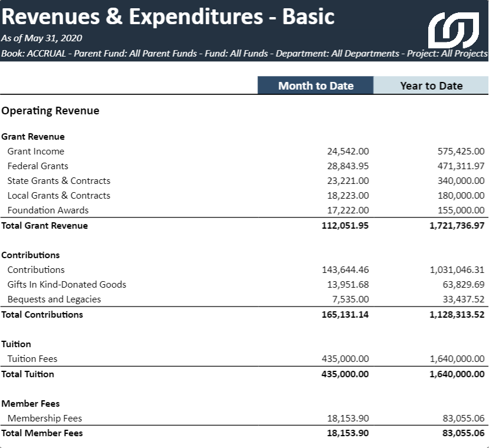The width and height of the screenshot is (489, 448).
Task: Click the Grant Income row label
Action: coord(36,151)
